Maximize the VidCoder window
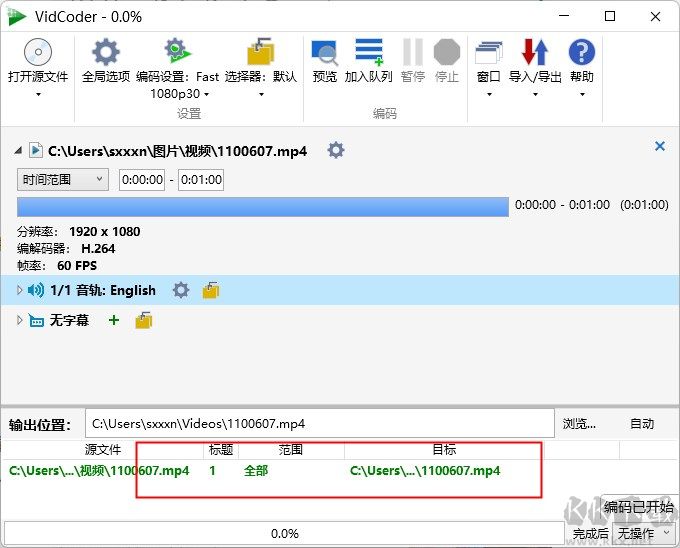This screenshot has height=548, width=680. tap(610, 16)
